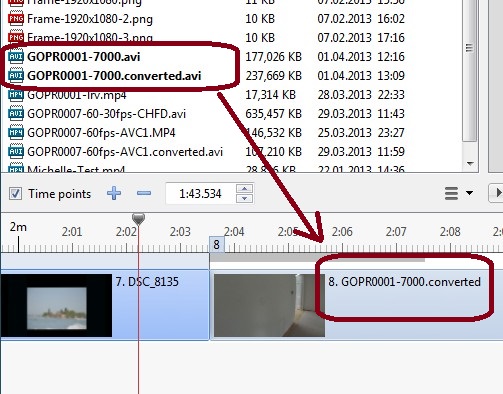Select the 7. DSC_8135 slide thumbnail
The image size is (503, 394).
(56, 305)
